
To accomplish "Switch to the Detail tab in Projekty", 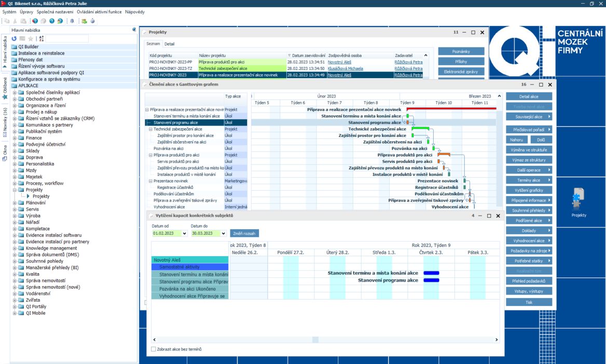I will tap(170, 44).
